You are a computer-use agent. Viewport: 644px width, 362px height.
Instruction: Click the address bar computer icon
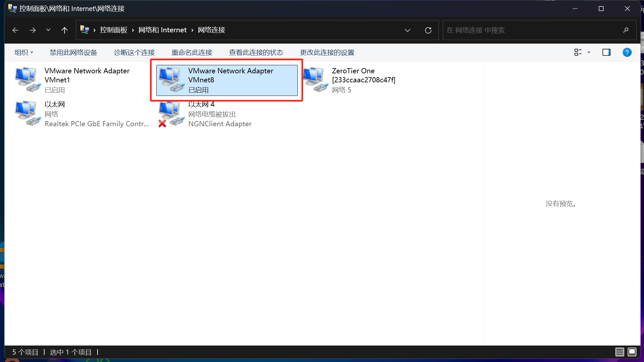click(x=85, y=30)
